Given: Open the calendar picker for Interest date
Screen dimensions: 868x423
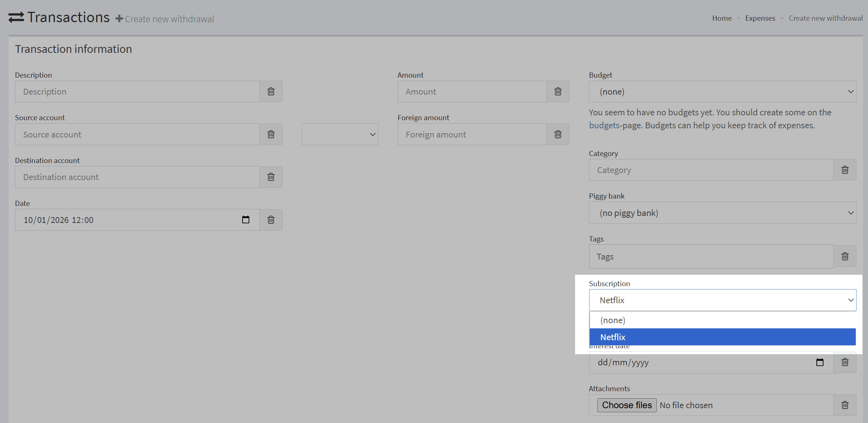Looking at the screenshot, I should point(820,362).
